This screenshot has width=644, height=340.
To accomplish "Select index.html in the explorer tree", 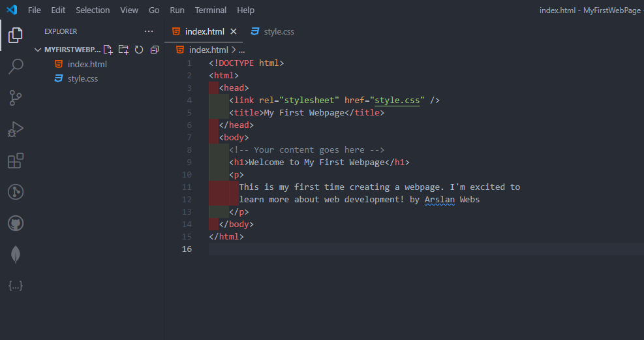I will (87, 64).
